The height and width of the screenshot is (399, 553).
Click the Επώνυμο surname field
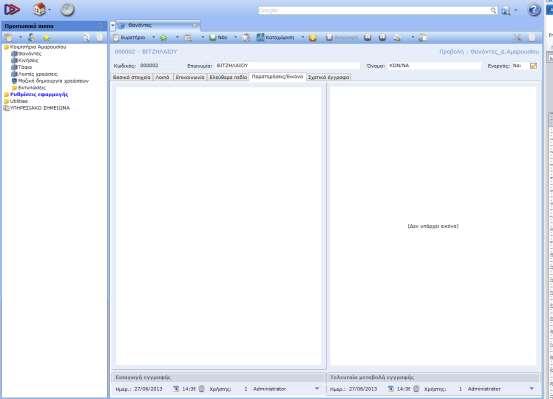pyautogui.click(x=288, y=66)
